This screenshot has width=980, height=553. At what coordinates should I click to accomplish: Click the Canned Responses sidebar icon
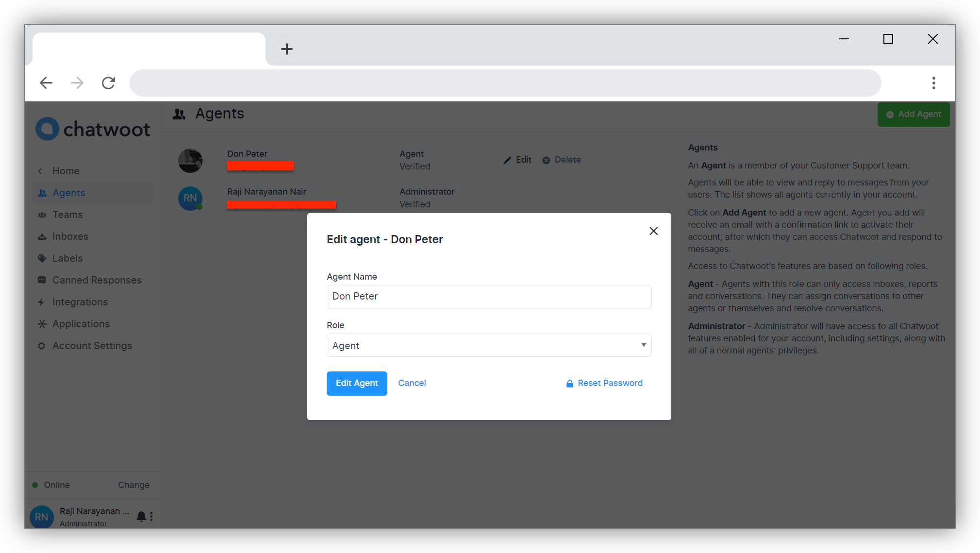[x=42, y=280]
